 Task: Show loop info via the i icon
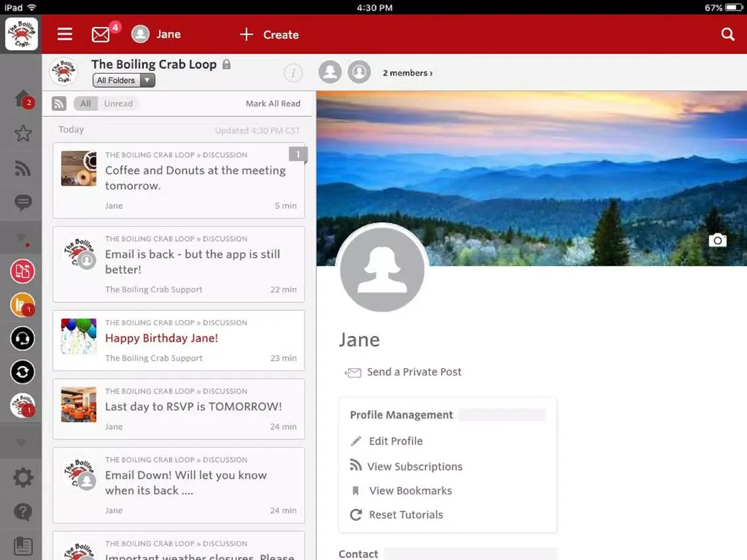pos(293,73)
